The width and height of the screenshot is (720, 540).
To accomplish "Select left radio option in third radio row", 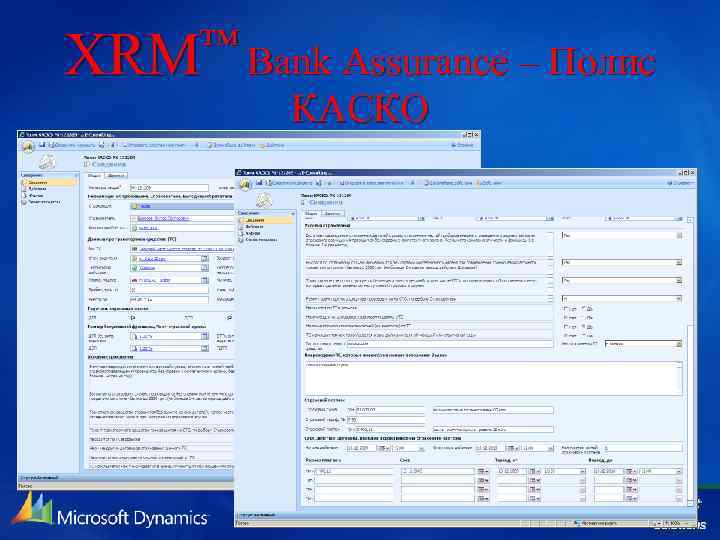I will tap(566, 326).
